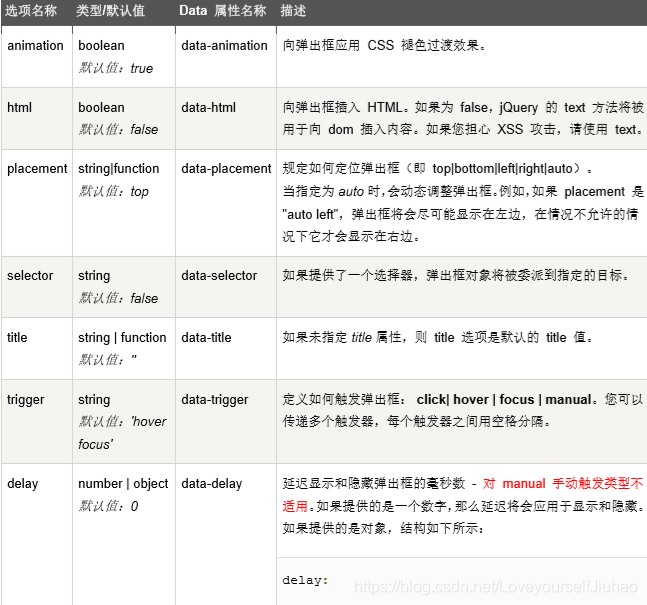Screen dimensions: 647x605
Task: Click the 'delay:' code snippet
Action: (x=305, y=580)
